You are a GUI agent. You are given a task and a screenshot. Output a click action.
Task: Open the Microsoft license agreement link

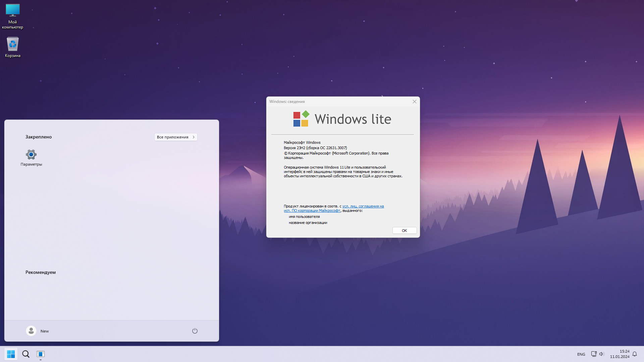[363, 206]
